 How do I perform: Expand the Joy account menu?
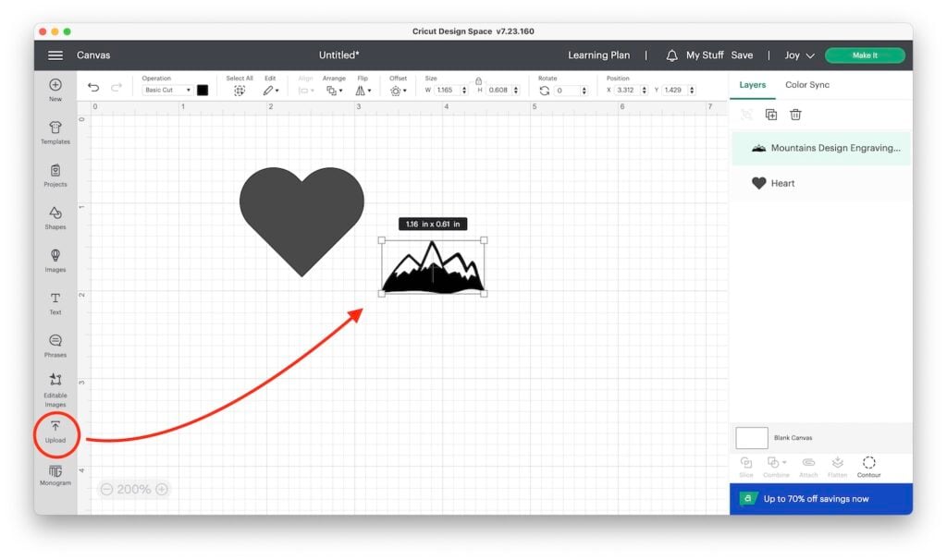799,55
